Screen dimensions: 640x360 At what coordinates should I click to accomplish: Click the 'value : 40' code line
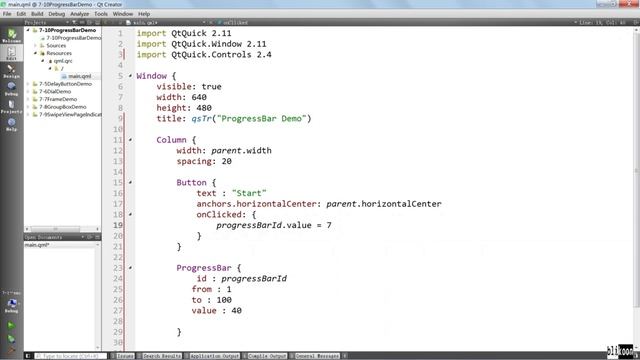217,311
